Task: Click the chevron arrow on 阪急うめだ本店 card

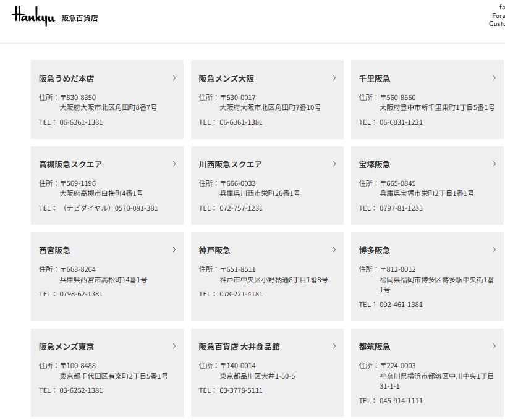Action: 174,78
